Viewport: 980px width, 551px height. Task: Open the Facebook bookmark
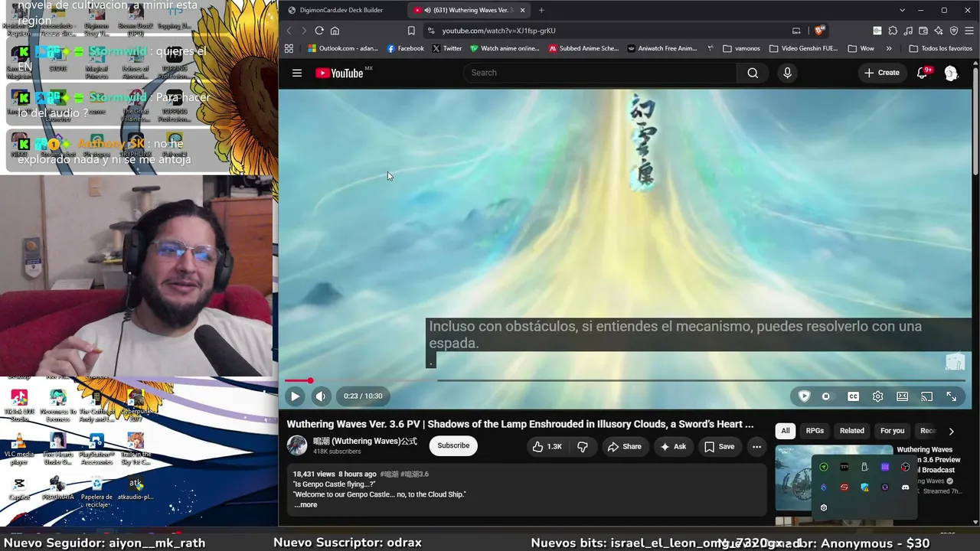[405, 48]
